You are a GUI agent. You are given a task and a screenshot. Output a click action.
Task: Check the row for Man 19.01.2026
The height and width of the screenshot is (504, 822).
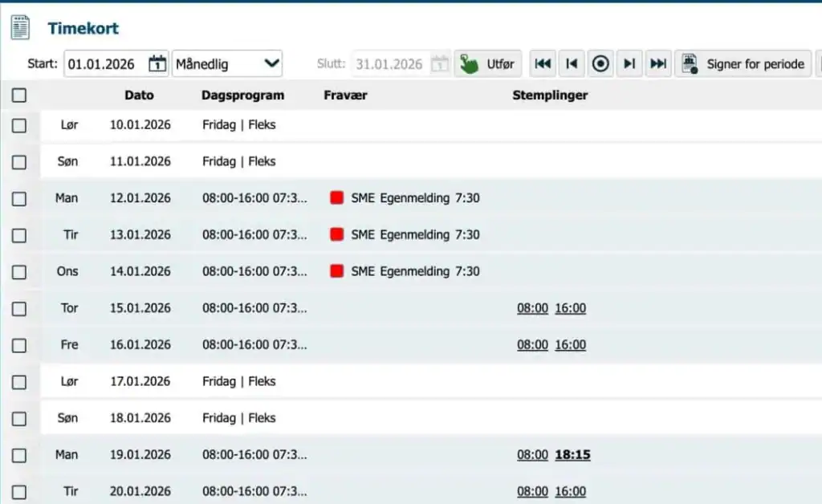click(x=19, y=456)
